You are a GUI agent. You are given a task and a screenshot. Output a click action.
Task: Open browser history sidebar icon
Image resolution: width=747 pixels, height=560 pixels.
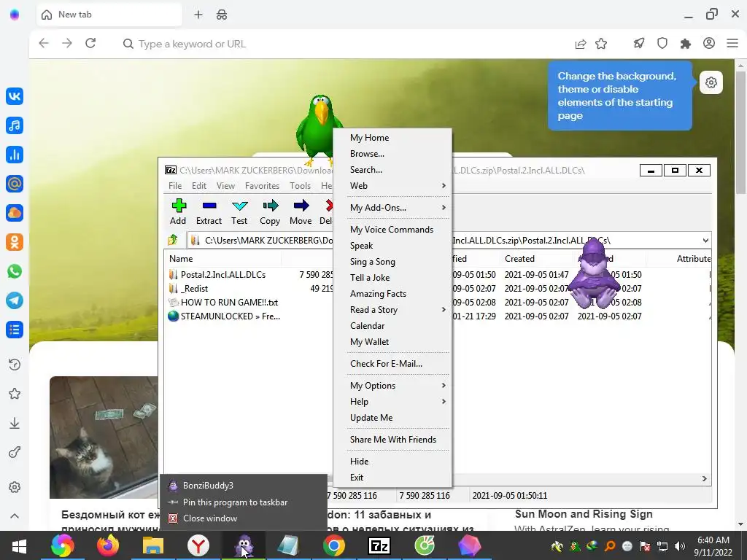[15, 365]
